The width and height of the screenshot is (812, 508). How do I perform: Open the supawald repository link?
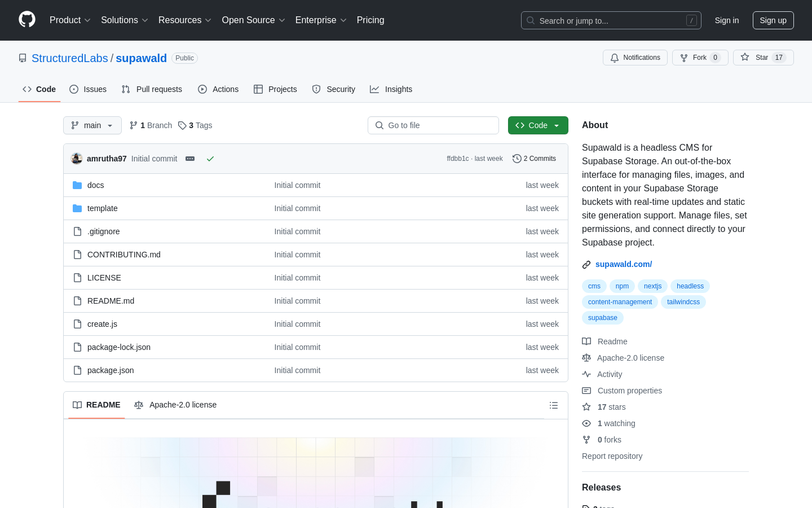point(142,58)
